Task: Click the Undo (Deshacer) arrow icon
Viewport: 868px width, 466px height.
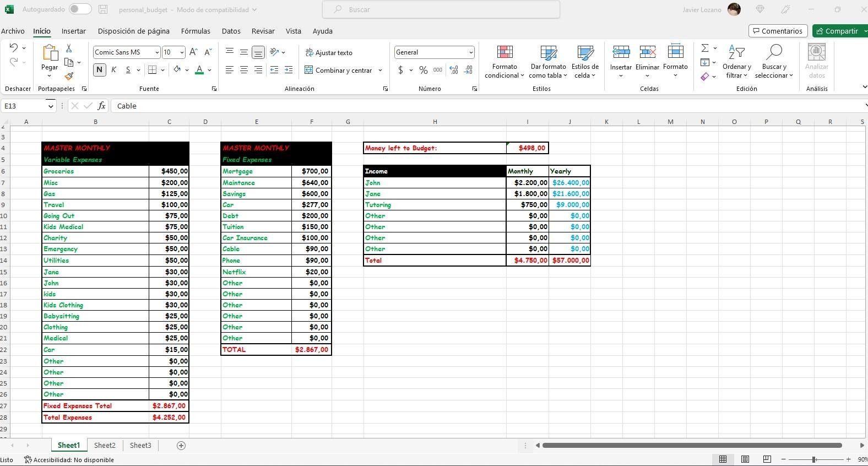Action: (14, 48)
